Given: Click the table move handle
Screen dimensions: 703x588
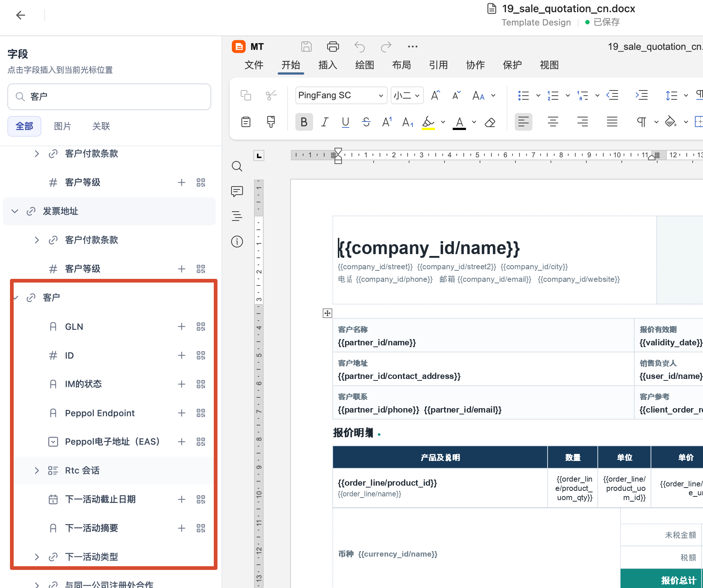Looking at the screenshot, I should coord(328,313).
